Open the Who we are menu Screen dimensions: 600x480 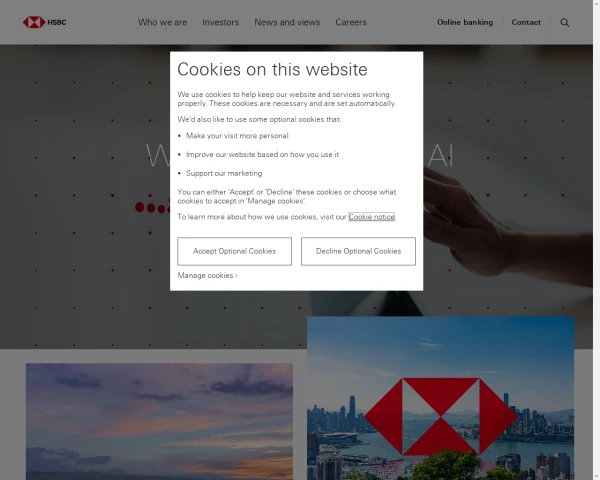point(162,22)
